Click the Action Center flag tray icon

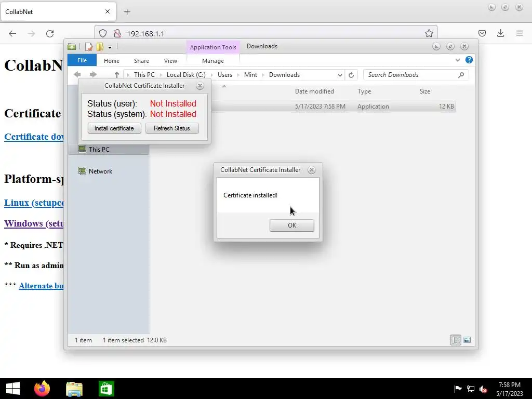(x=458, y=389)
